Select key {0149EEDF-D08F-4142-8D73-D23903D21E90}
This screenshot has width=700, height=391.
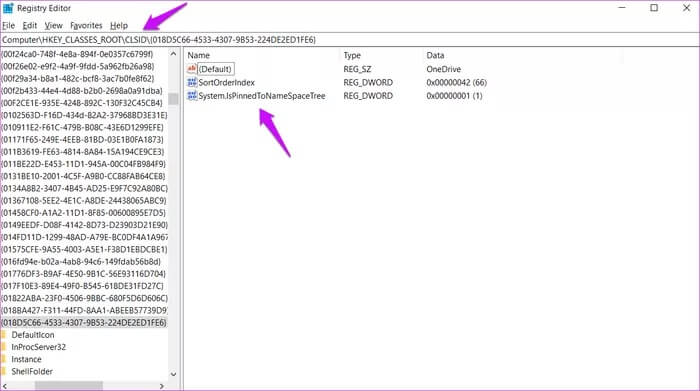click(x=84, y=225)
